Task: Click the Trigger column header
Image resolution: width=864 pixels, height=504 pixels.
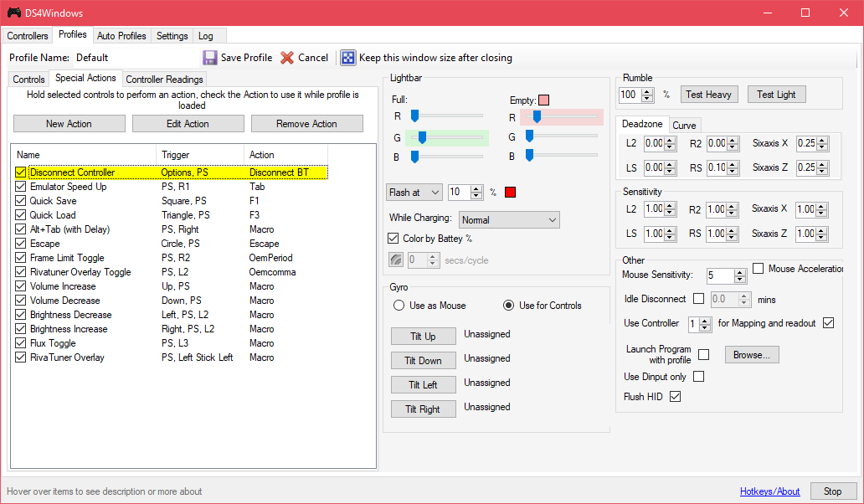Action: point(200,155)
